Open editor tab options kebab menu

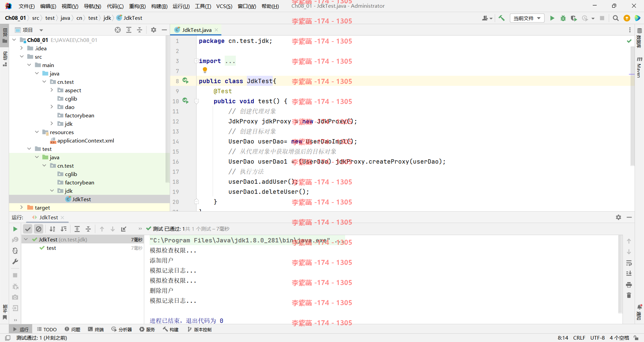click(630, 30)
